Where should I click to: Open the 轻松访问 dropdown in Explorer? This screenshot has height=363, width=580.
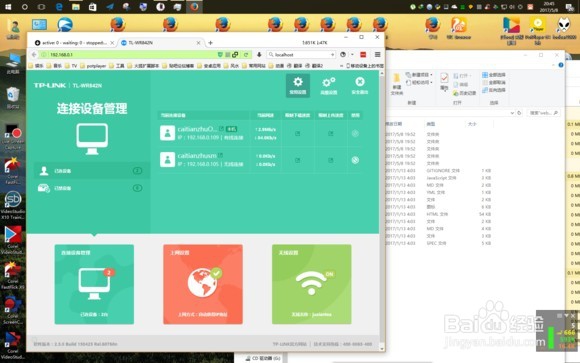tap(419, 82)
